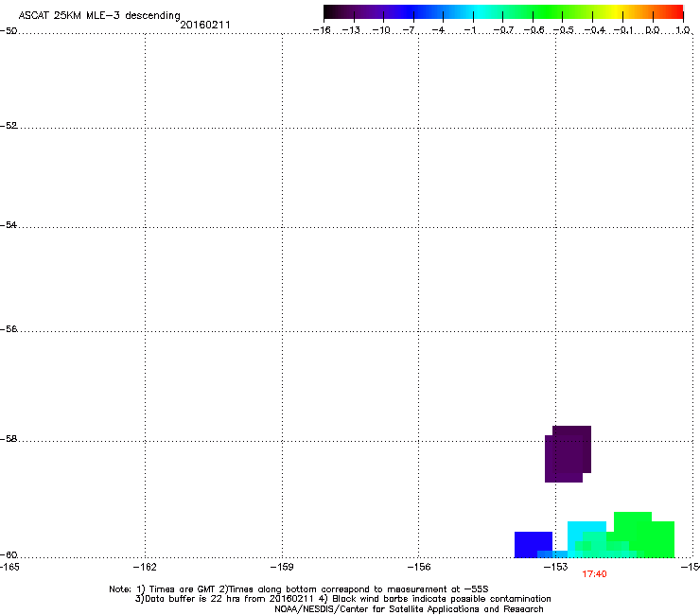
Task: Click the longitude label -162
Action: click(x=145, y=567)
